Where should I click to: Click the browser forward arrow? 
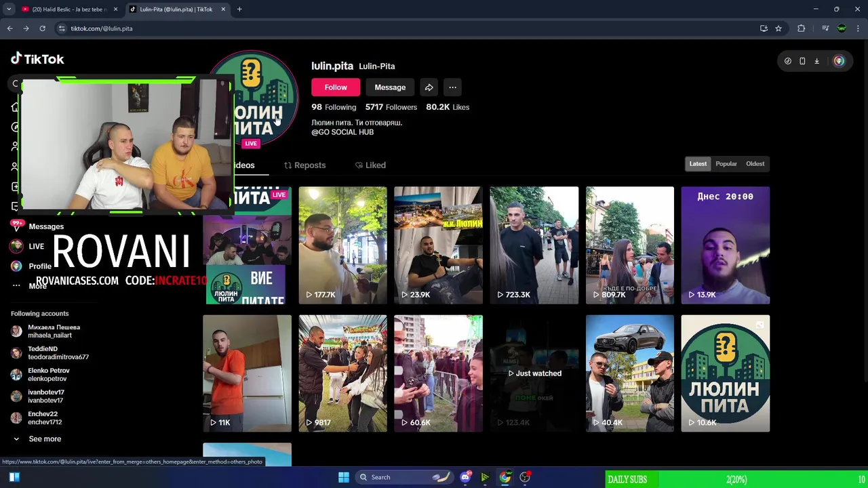26,28
